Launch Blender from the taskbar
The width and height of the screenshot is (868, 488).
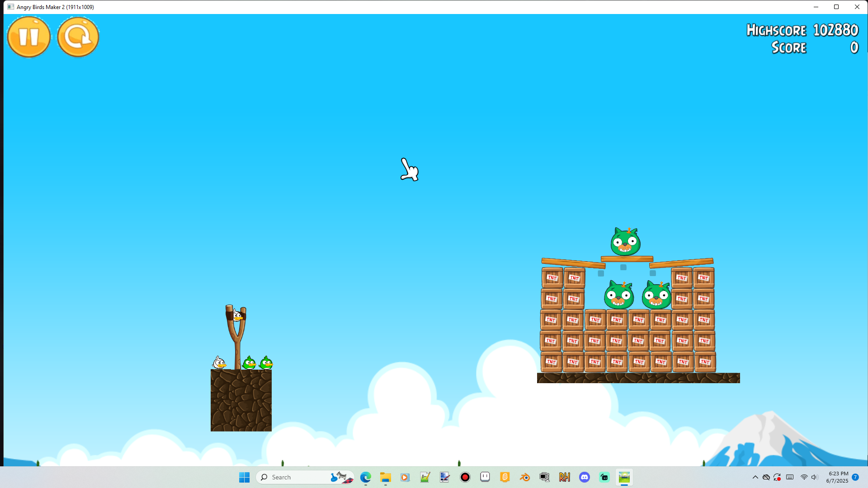click(525, 477)
